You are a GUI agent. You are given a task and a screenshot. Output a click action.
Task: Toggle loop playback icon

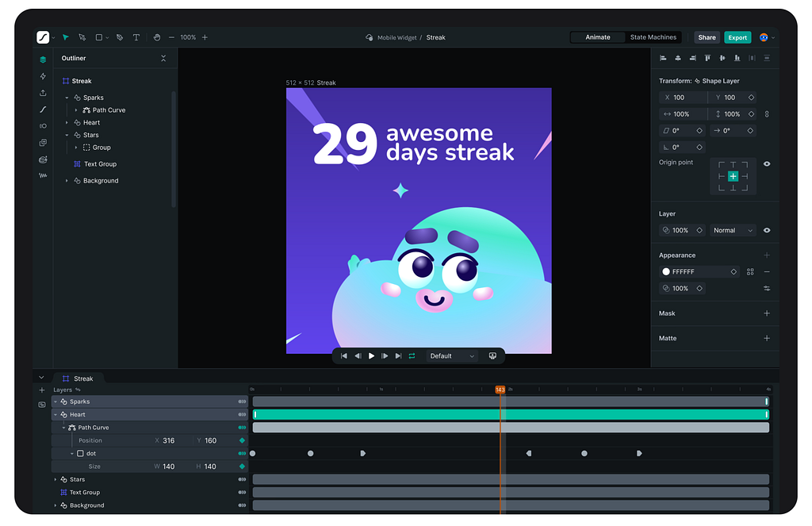click(412, 356)
